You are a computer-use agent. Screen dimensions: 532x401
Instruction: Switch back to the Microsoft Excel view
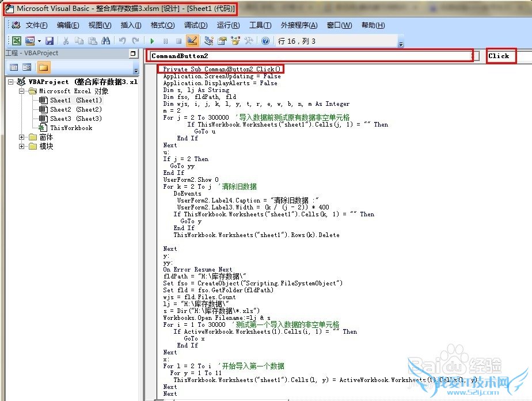tap(16, 41)
